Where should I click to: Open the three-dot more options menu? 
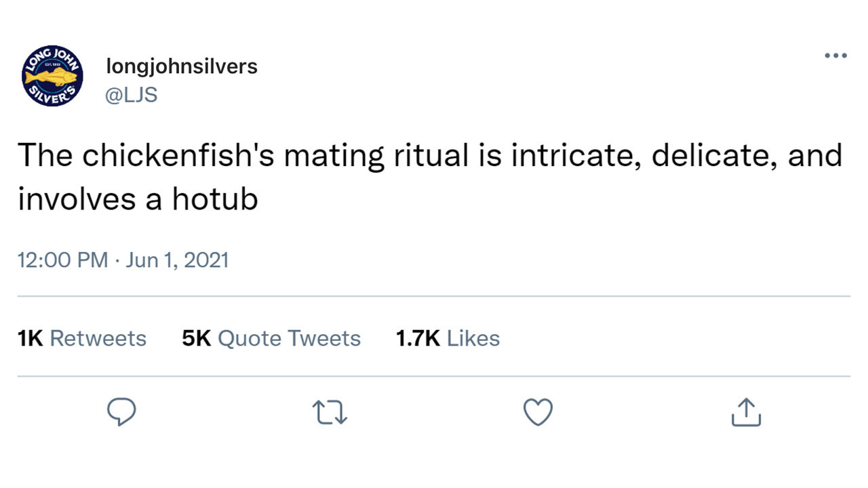(x=835, y=56)
